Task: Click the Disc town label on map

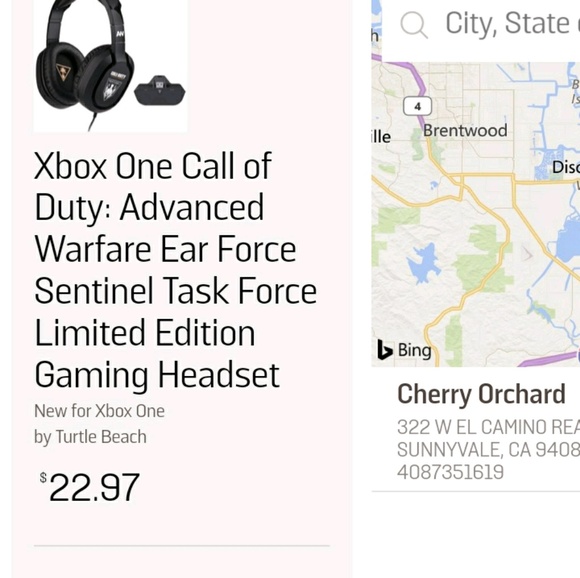Action: tap(566, 168)
